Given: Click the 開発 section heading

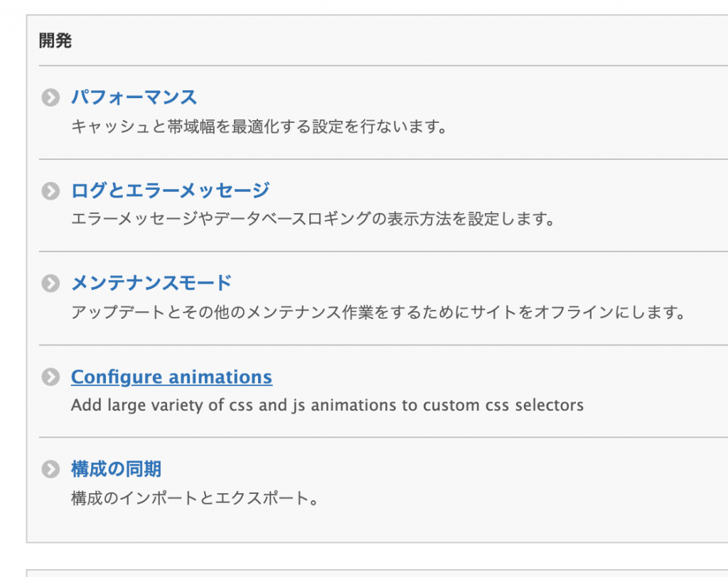Looking at the screenshot, I should coord(55,41).
